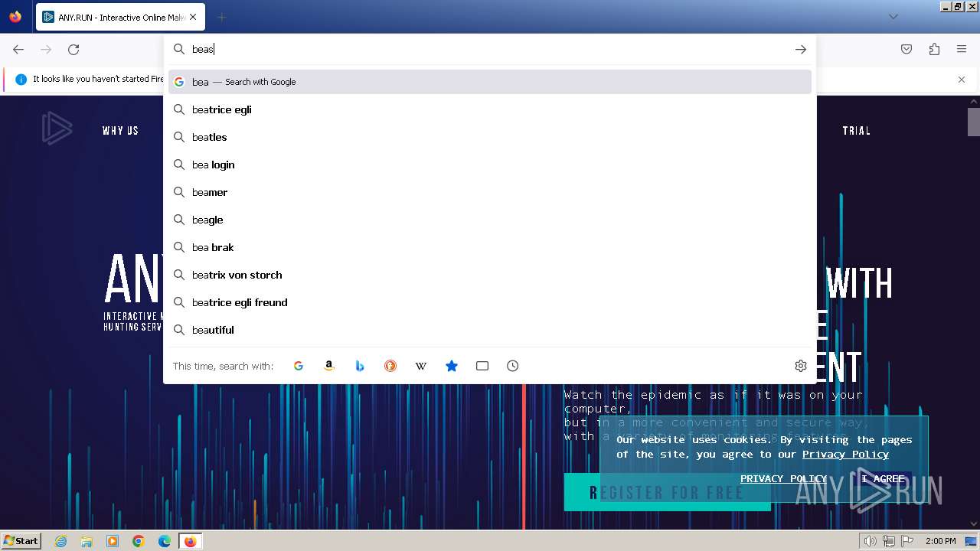The width and height of the screenshot is (980, 551).
Task: Select the 'bea login' suggestion
Action: [x=490, y=165]
